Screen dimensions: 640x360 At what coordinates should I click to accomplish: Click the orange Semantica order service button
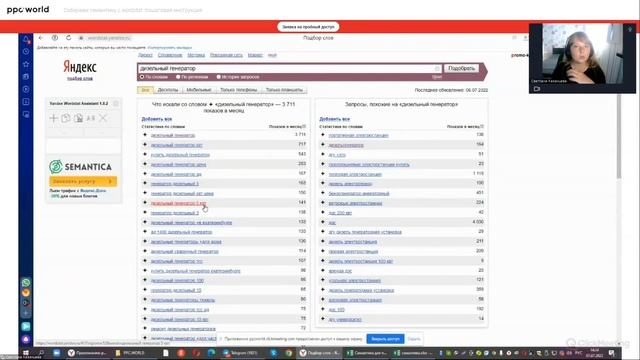click(83, 181)
